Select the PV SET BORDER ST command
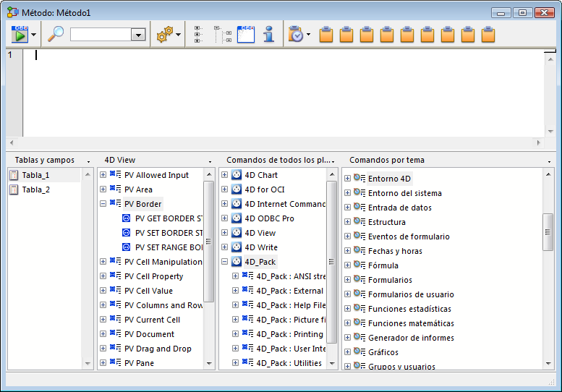The height and width of the screenshot is (392, 562). pyautogui.click(x=169, y=233)
